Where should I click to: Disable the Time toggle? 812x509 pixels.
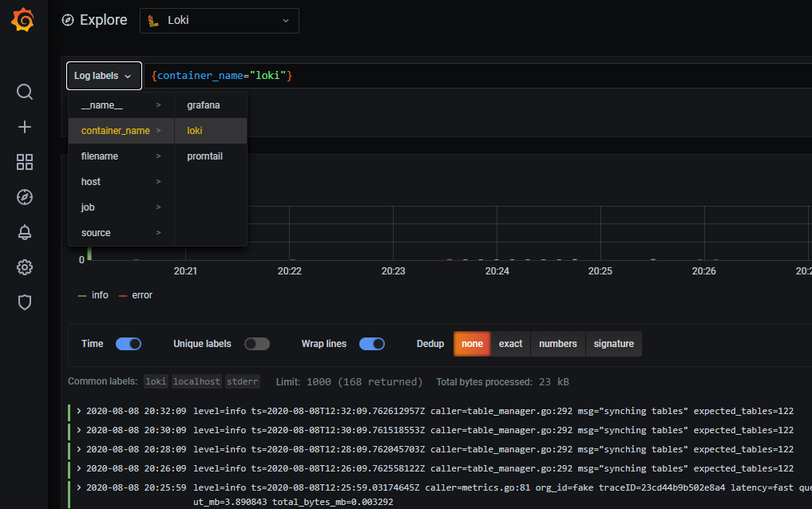(128, 343)
